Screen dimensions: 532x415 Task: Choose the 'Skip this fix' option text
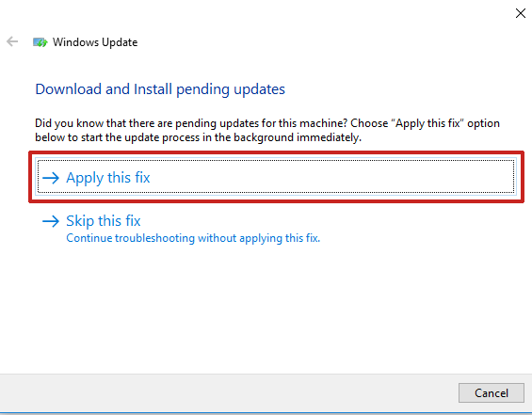pos(104,221)
